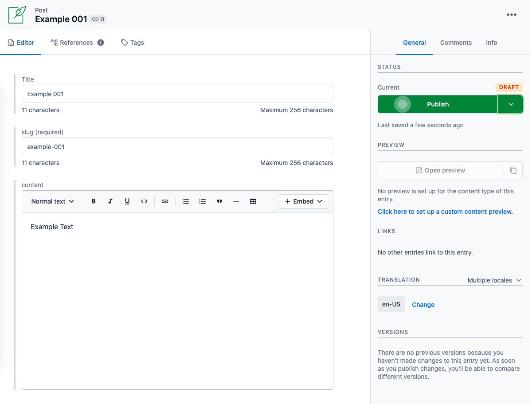
Task: Open the Info sidebar tab
Action: pos(491,43)
